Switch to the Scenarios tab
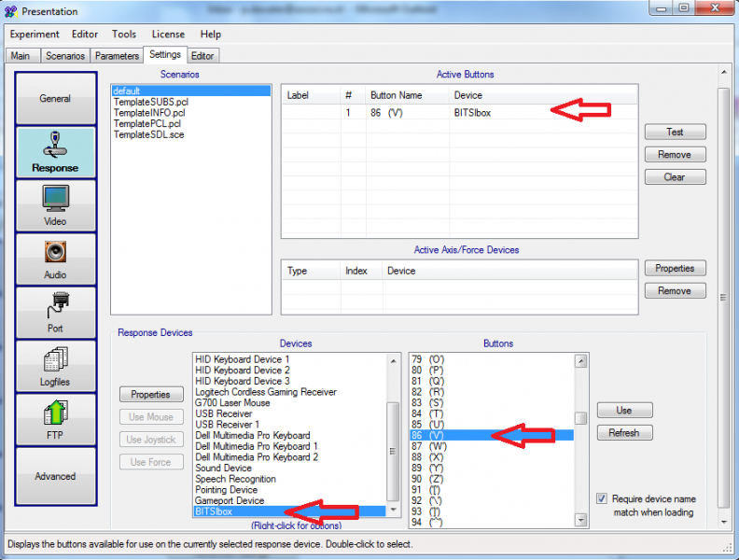This screenshot has height=560, width=739. pos(63,56)
